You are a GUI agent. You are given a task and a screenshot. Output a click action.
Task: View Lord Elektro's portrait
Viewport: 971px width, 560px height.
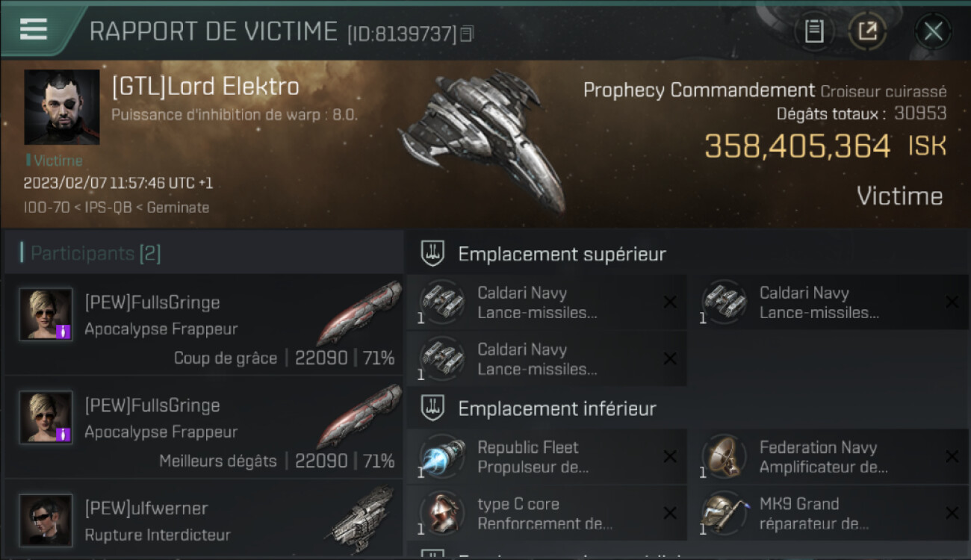pos(62,108)
